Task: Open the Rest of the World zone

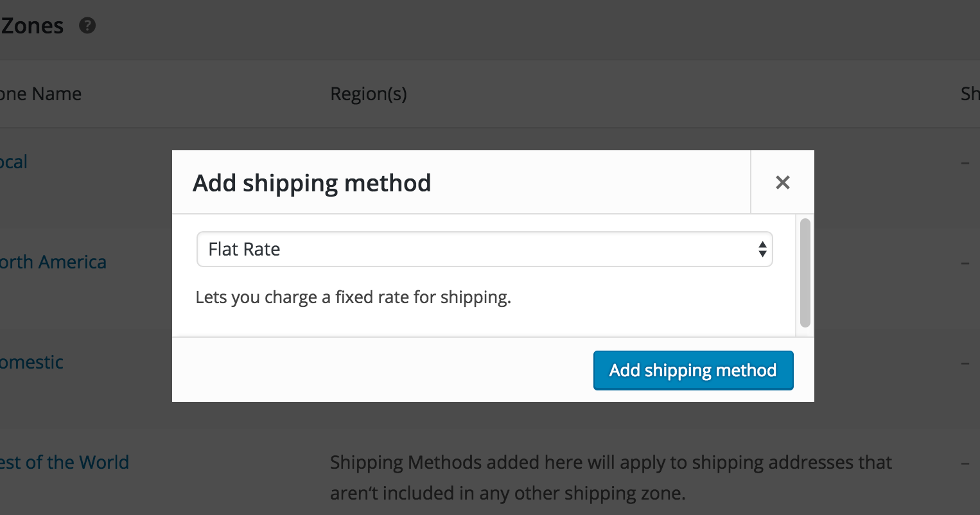Action: (64, 462)
